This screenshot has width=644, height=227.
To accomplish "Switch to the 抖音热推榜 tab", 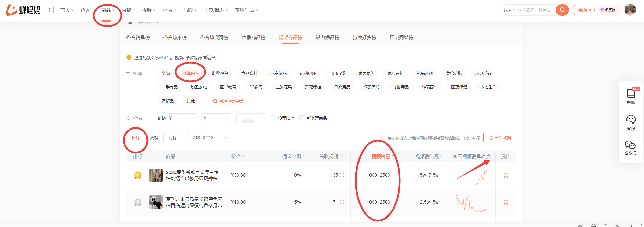I will pos(175,37).
